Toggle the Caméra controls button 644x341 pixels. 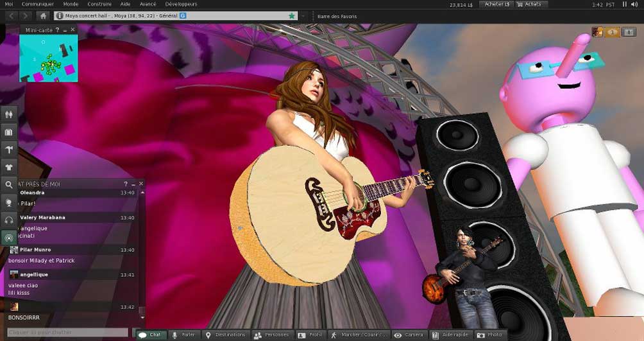pos(409,335)
